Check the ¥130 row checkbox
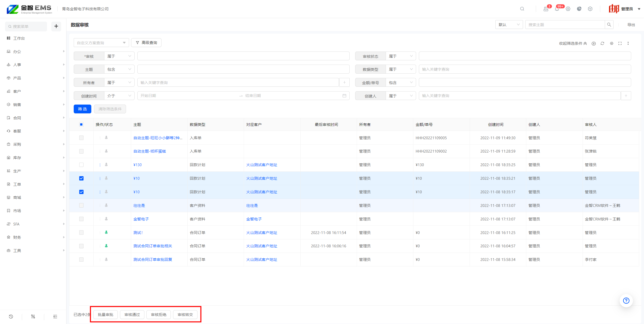The image size is (644, 324). click(81, 165)
